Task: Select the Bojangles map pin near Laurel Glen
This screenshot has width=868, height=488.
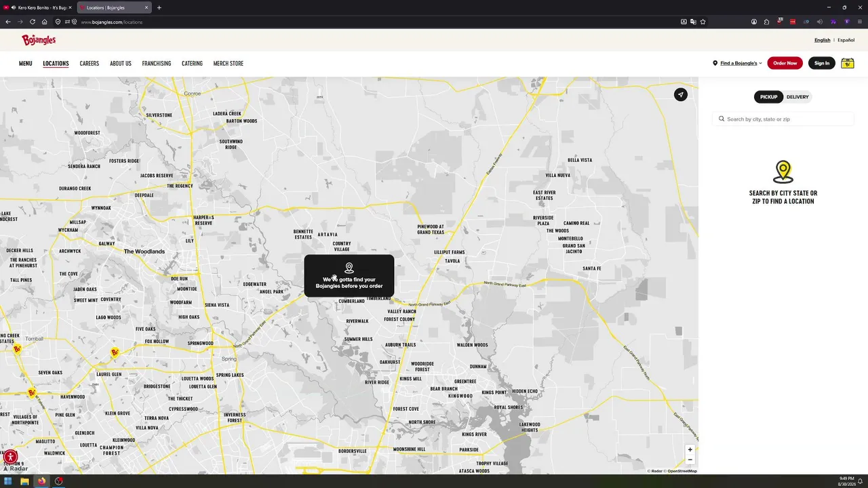Action: [115, 352]
